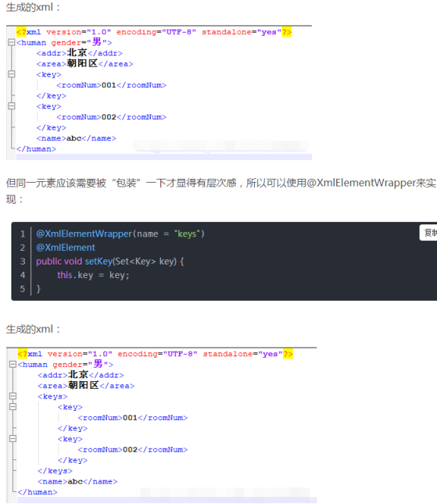Collapse the key 001 node nested inside <keys>
The width and height of the screenshot is (437, 504).
pyautogui.click(x=13, y=407)
